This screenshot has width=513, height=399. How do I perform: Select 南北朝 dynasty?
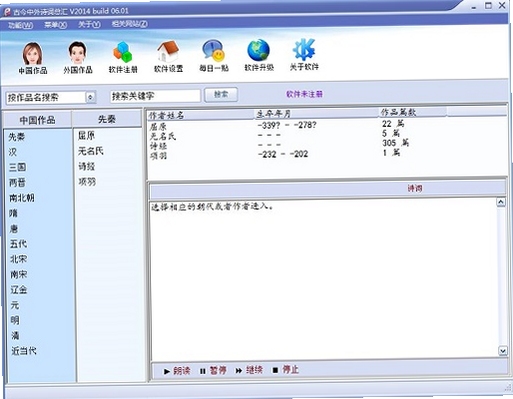click(x=22, y=198)
